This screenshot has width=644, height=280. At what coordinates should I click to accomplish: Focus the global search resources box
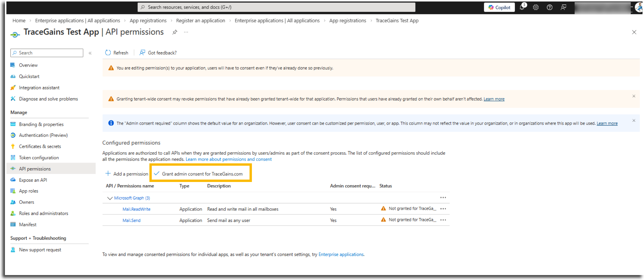tap(276, 7)
